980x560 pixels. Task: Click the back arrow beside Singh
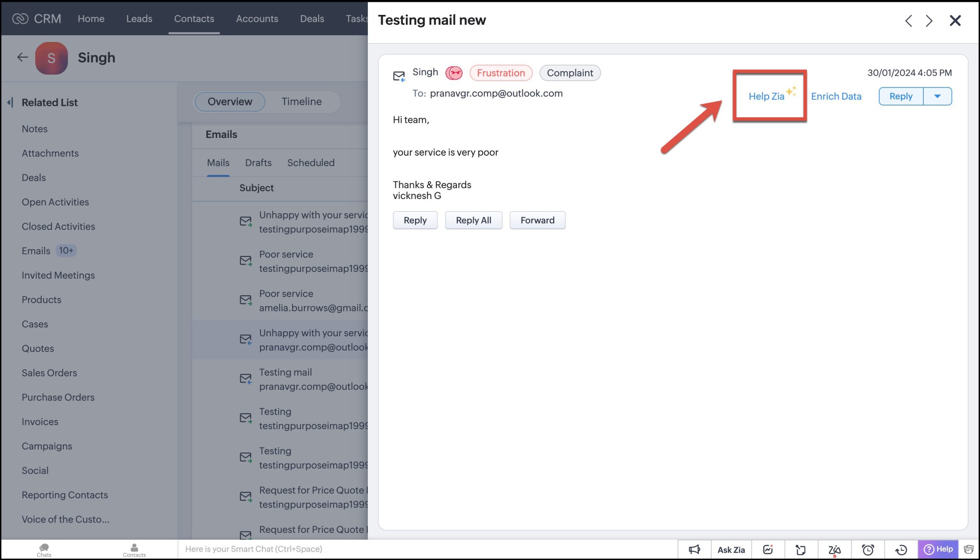pyautogui.click(x=22, y=57)
